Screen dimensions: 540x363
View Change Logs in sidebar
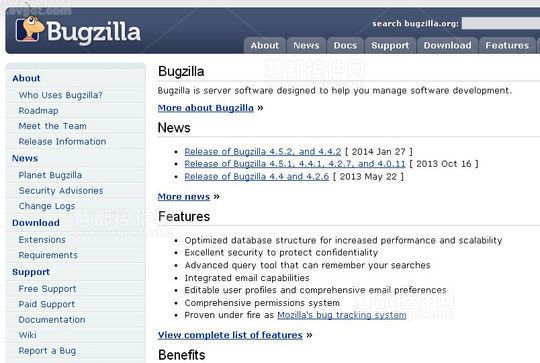pos(47,206)
